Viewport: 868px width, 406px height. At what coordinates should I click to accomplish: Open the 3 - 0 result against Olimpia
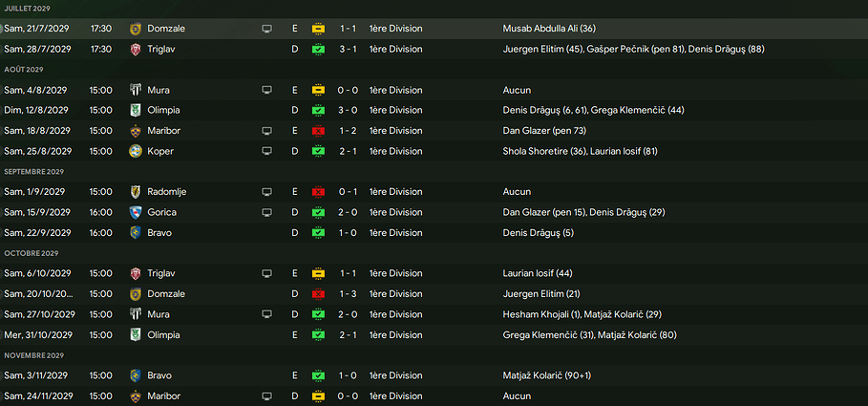(349, 110)
